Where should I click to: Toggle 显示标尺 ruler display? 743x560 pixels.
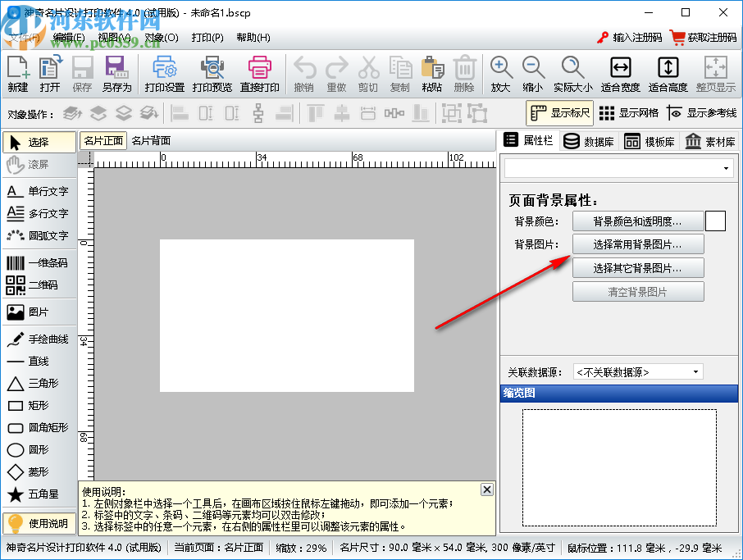(559, 113)
